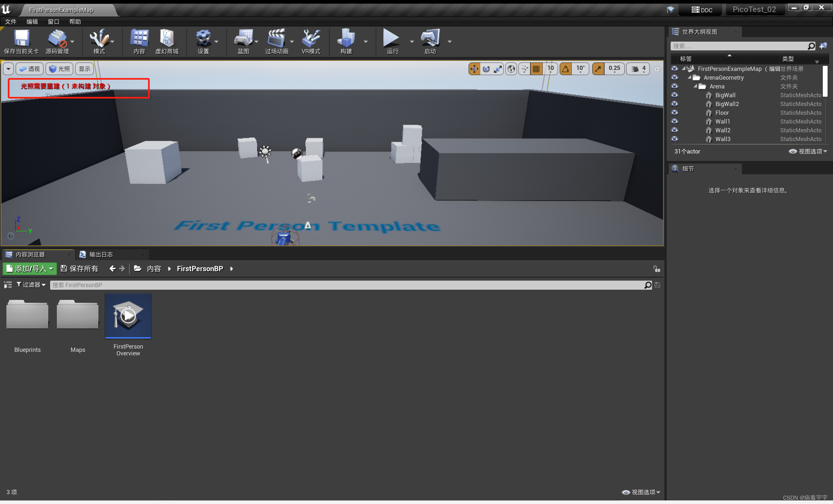Collapse the ArenaGeometry folder in outliner
Image resolution: width=833 pixels, height=504 pixels.
(x=690, y=77)
